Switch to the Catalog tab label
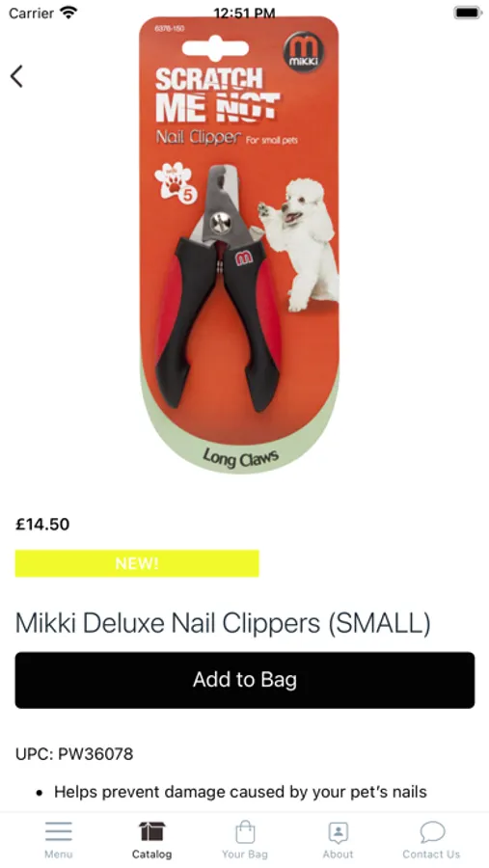Viewport: 489px width, 868px height. 151,854
